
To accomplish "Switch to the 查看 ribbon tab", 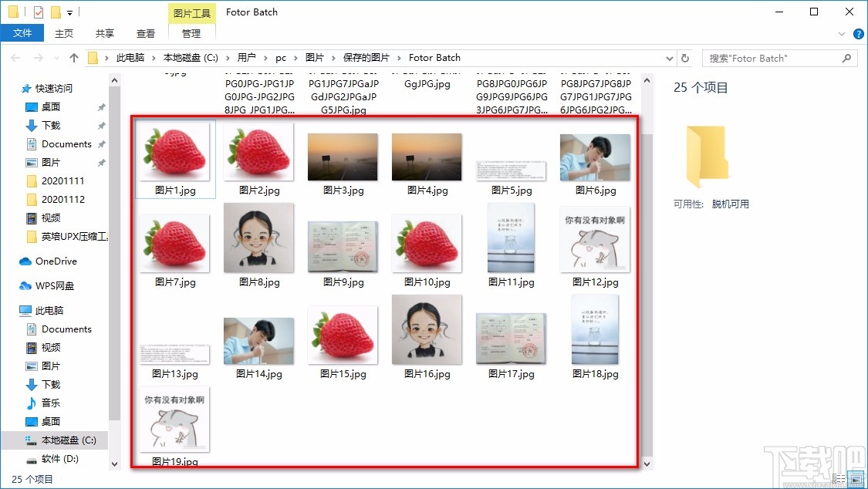I will [145, 33].
